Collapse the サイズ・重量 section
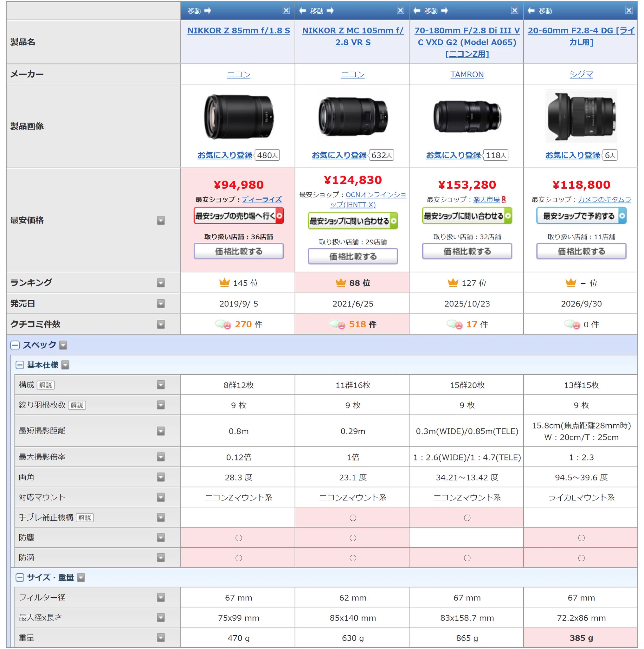 (x=20, y=577)
